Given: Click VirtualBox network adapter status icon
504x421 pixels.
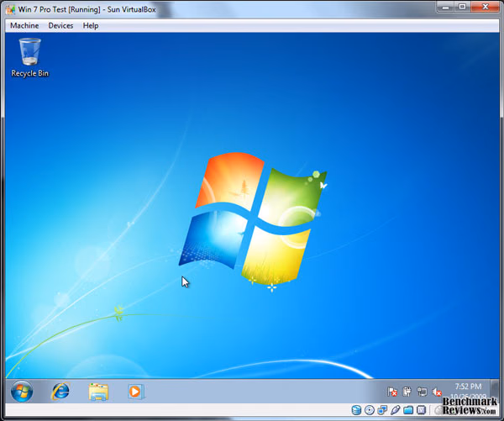Looking at the screenshot, I should pos(382,410).
